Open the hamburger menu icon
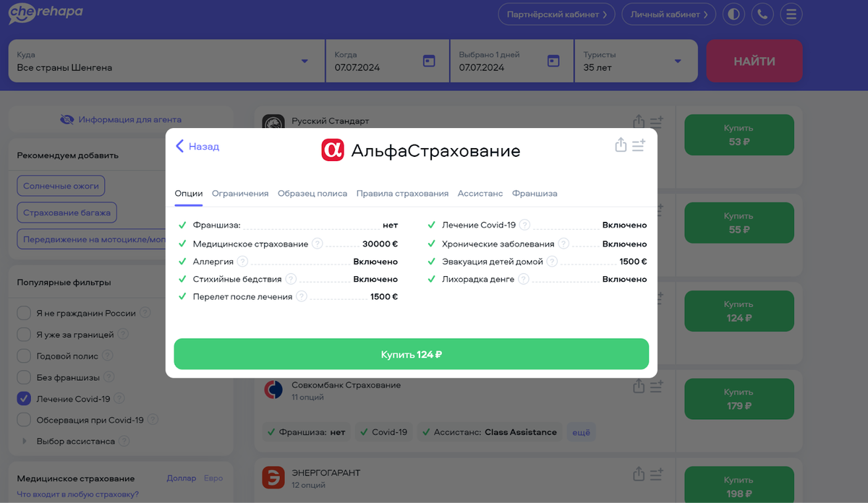 [x=791, y=14]
